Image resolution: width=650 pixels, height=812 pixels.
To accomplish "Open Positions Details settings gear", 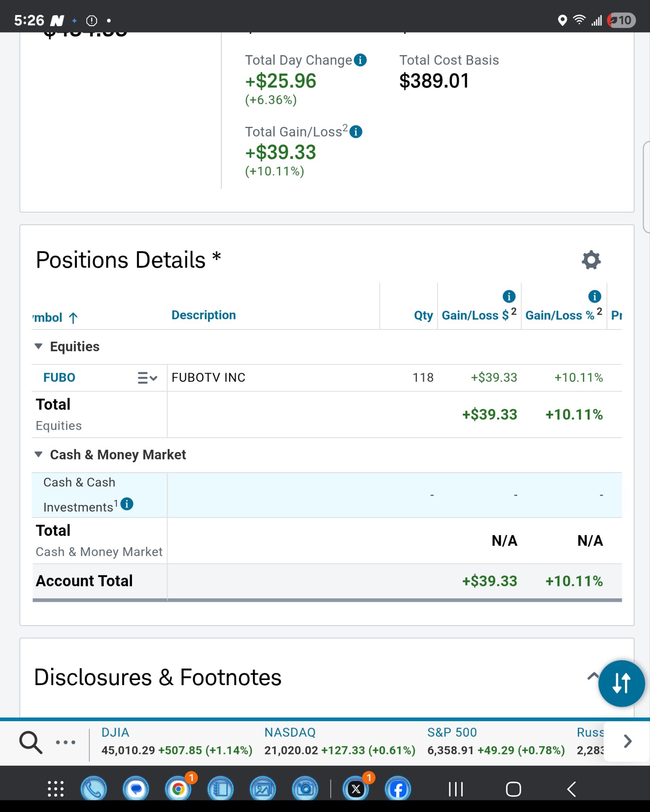I will [591, 260].
